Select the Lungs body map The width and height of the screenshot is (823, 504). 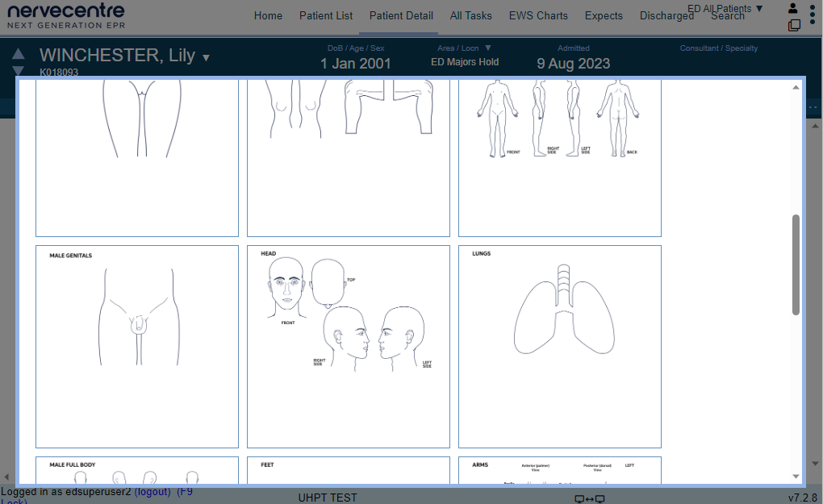(x=559, y=347)
